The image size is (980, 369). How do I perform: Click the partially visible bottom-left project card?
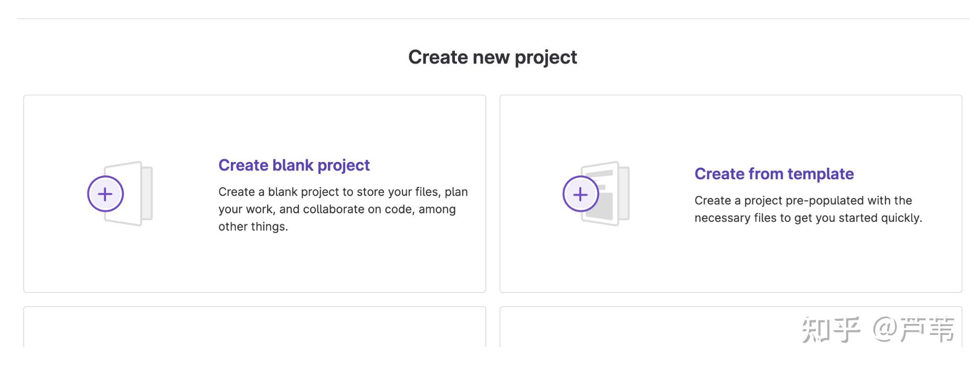254,328
